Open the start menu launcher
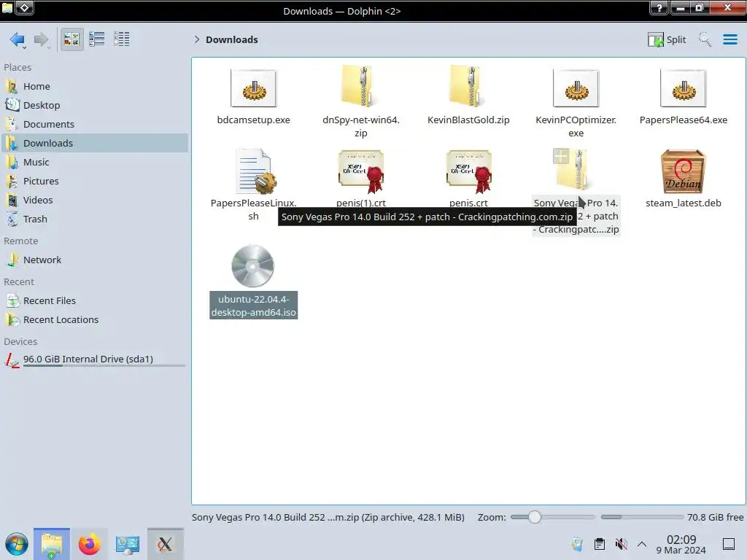 click(x=17, y=544)
